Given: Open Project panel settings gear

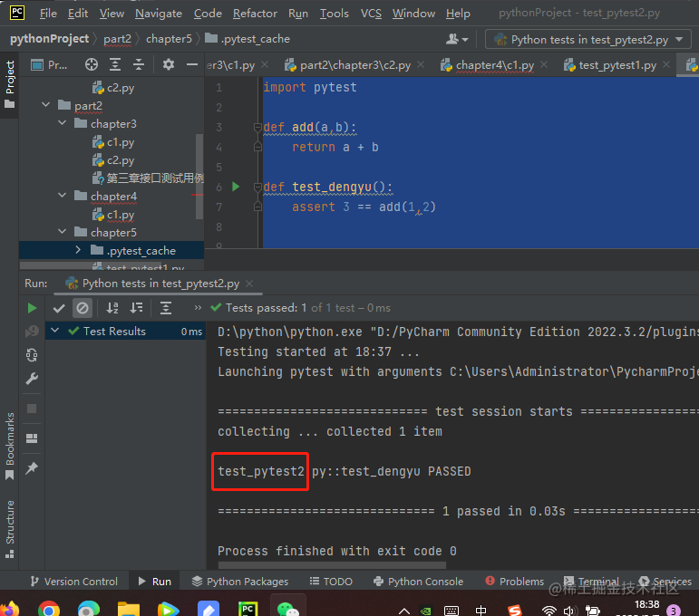Looking at the screenshot, I should [168, 64].
